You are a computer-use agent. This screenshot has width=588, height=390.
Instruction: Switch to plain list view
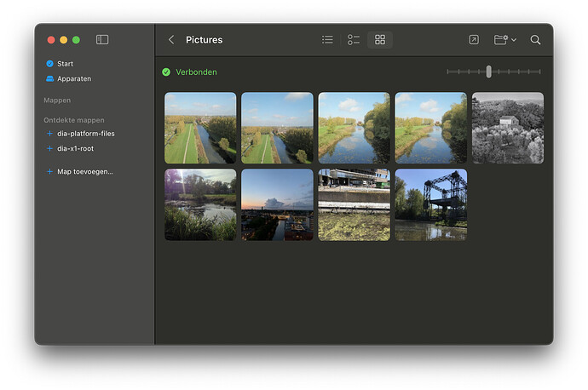pos(327,40)
